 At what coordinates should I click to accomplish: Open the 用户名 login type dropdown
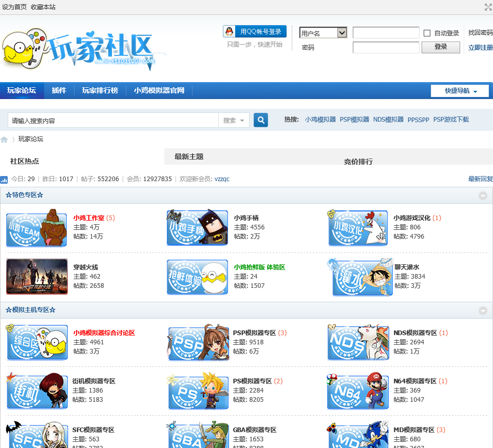[x=323, y=33]
